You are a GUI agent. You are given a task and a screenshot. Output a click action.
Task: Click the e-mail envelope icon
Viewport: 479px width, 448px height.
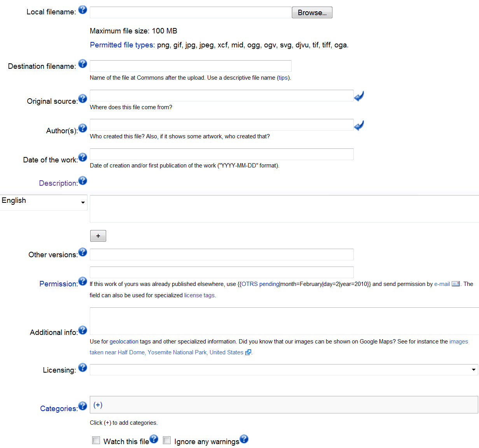click(456, 284)
